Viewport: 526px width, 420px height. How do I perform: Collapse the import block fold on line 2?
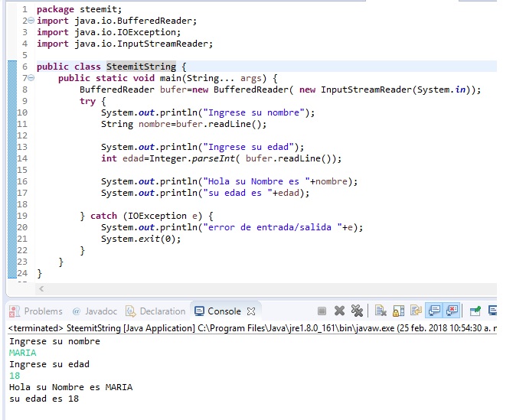click(x=31, y=21)
